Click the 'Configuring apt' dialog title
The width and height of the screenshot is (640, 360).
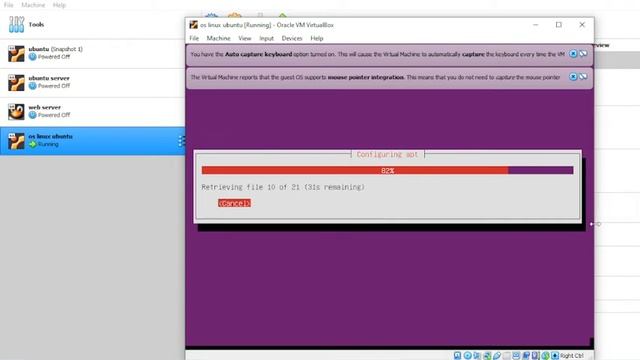387,154
